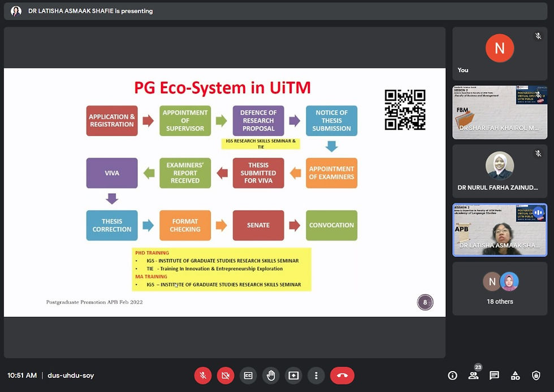Click muted mic icon on DR NURUL tile

tap(538, 153)
